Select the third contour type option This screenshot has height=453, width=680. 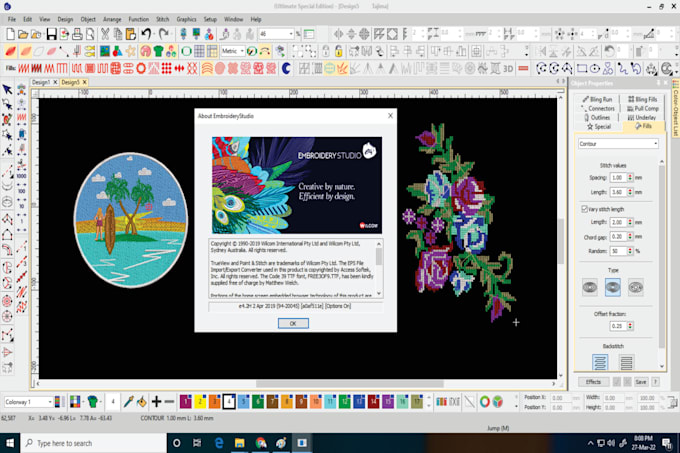pos(635,287)
